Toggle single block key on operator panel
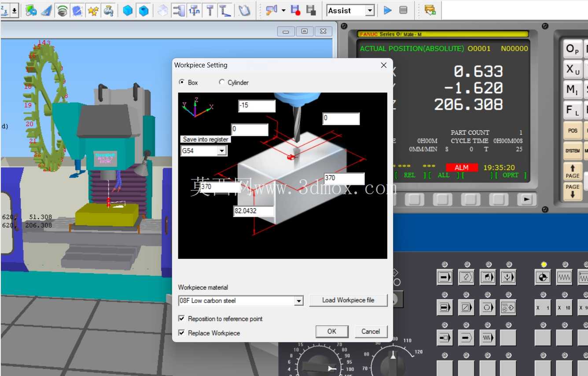Image resolution: width=588 pixels, height=376 pixels. [x=445, y=307]
